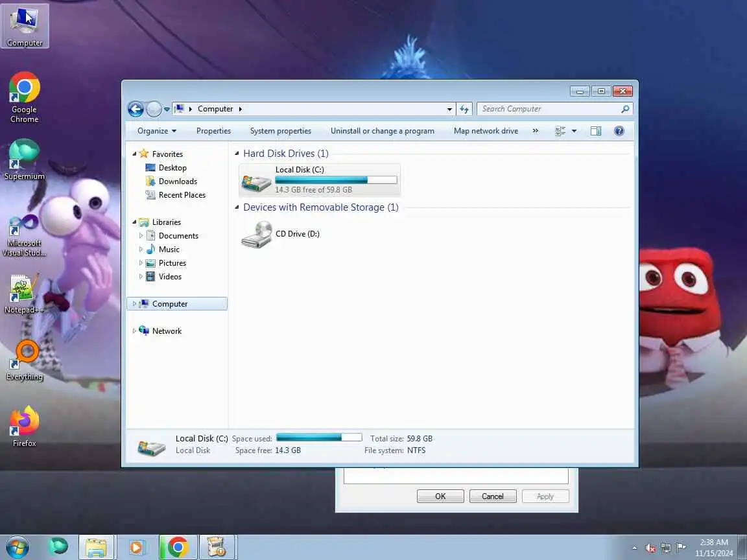Open System properties from the toolbar
The width and height of the screenshot is (747, 560).
click(281, 131)
